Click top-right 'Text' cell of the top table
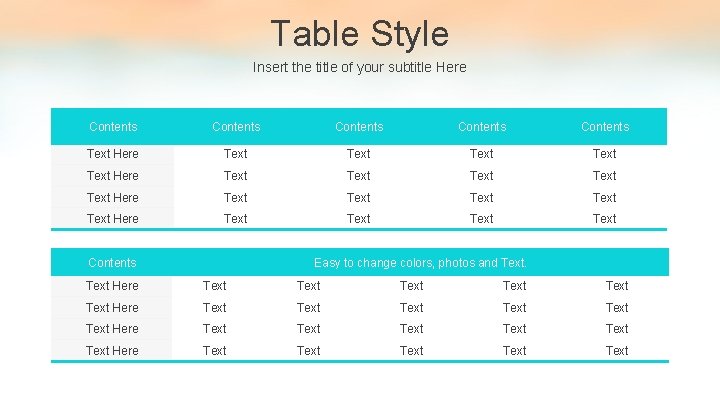The height and width of the screenshot is (405, 720). (x=604, y=154)
